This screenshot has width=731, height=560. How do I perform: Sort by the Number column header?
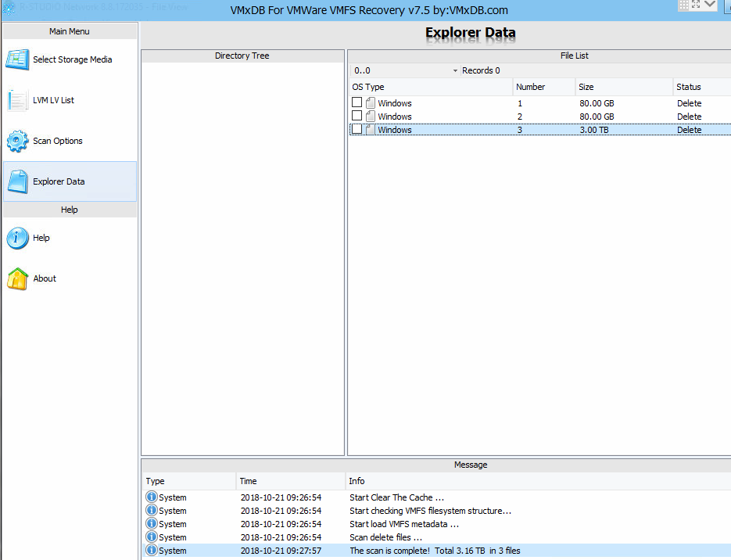click(543, 87)
